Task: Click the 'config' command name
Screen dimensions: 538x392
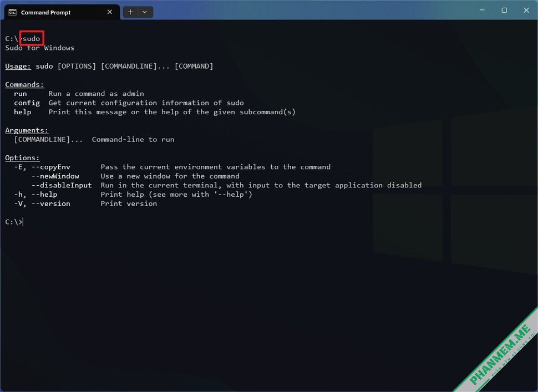Action: (x=27, y=103)
